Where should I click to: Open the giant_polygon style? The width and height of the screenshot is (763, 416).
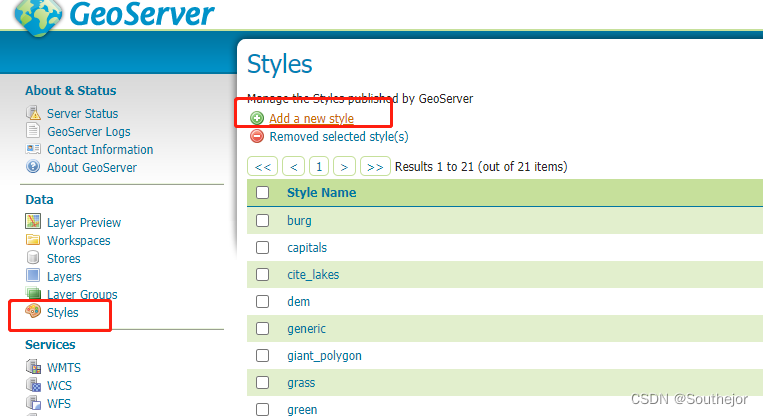pyautogui.click(x=324, y=356)
